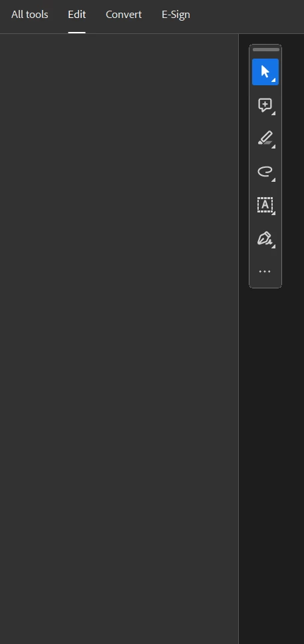Click the divider beside the document pane
This screenshot has height=644, width=304.
pyautogui.click(x=238, y=339)
